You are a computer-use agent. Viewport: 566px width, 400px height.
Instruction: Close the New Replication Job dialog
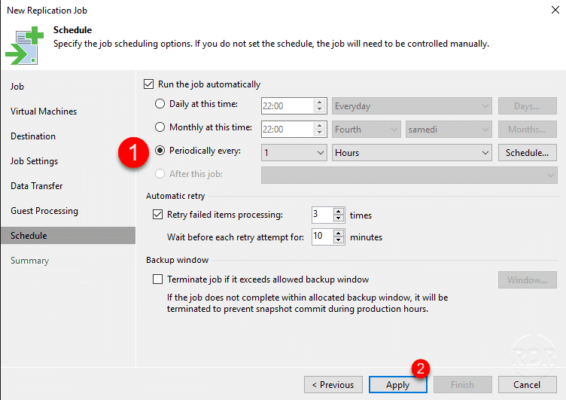(x=555, y=10)
